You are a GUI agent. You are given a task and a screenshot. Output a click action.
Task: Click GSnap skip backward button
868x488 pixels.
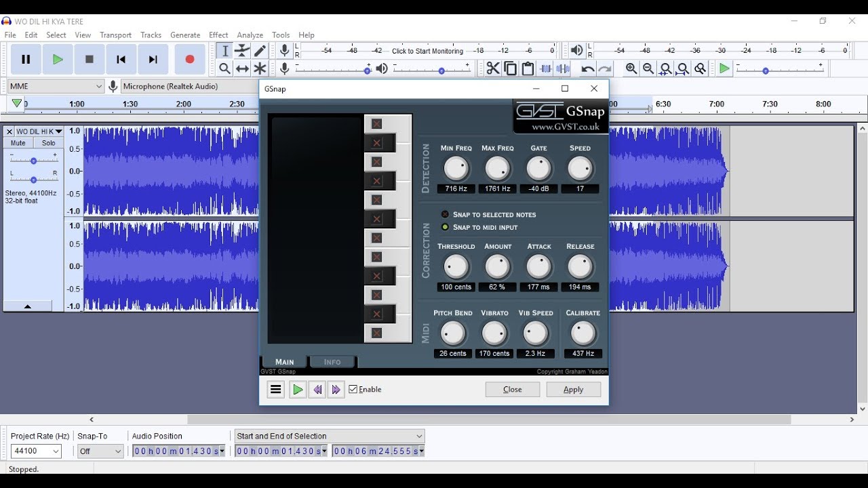317,390
